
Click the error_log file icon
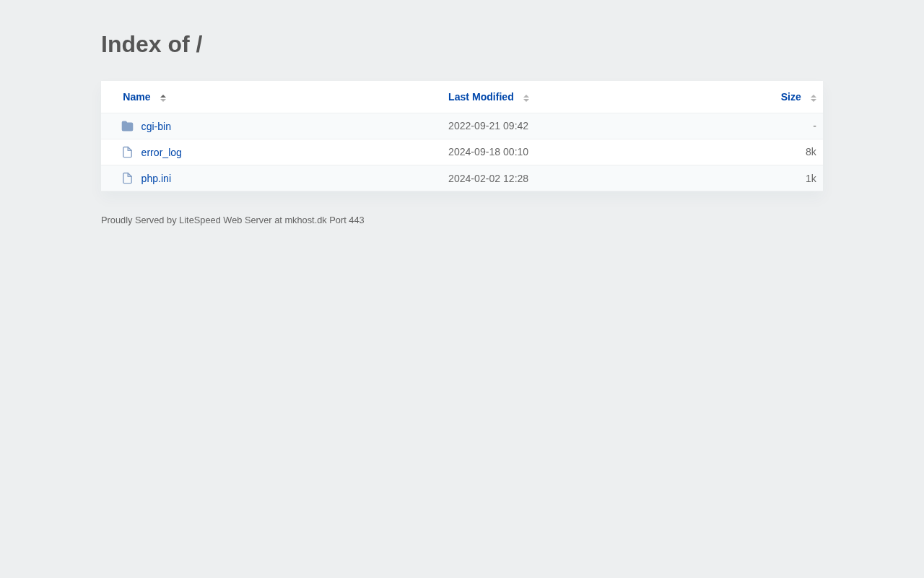click(127, 152)
